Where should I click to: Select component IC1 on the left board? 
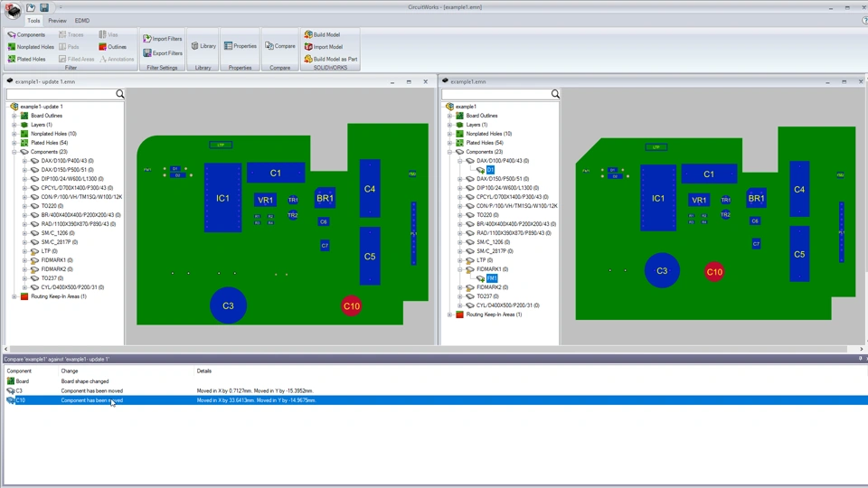222,198
